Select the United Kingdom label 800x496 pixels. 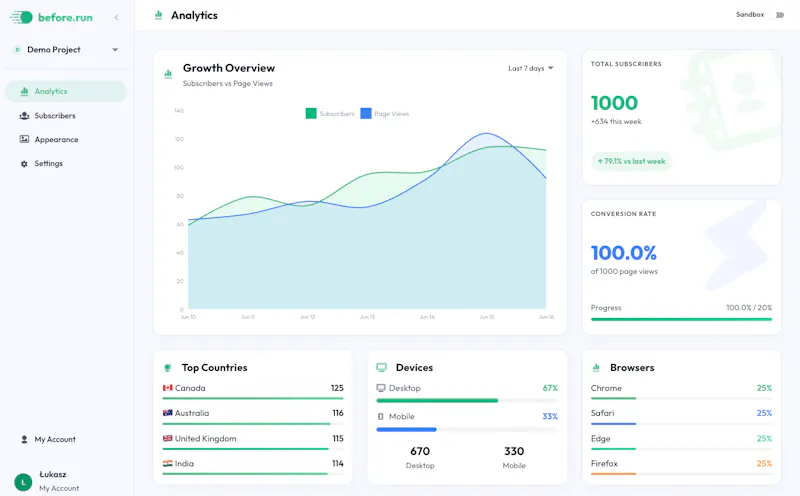coord(206,438)
